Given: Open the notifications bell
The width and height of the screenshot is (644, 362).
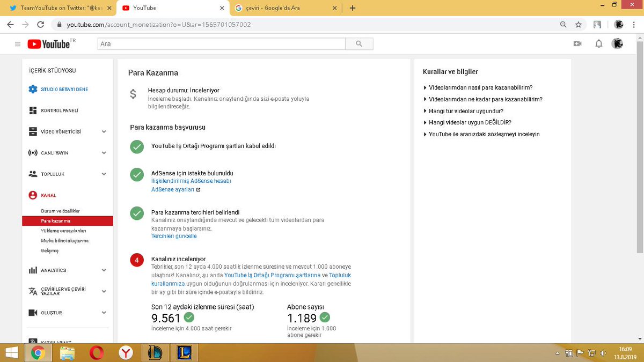Looking at the screenshot, I should pos(599,44).
